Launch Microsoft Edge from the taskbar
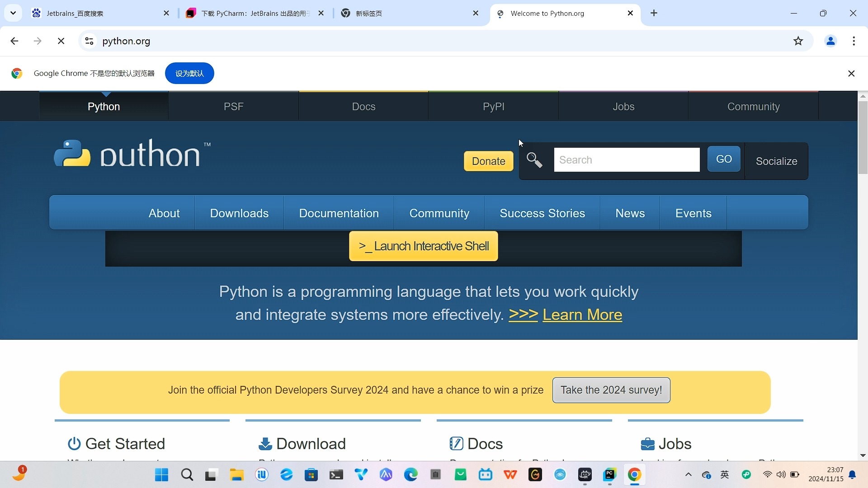Viewport: 868px width, 488px height. pyautogui.click(x=410, y=475)
